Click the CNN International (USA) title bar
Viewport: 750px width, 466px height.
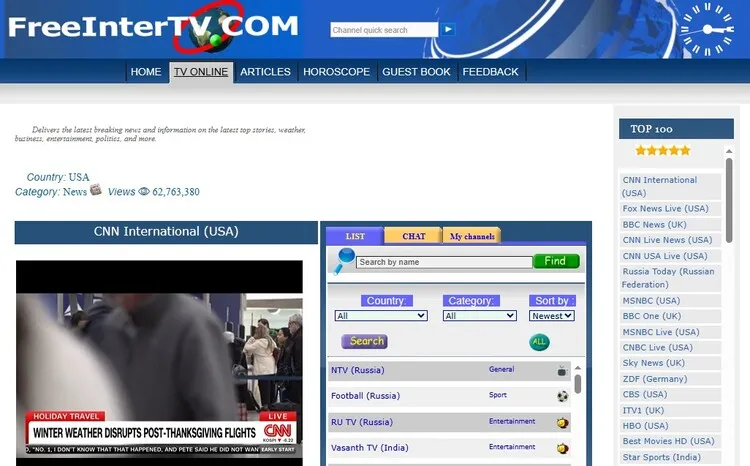(166, 232)
